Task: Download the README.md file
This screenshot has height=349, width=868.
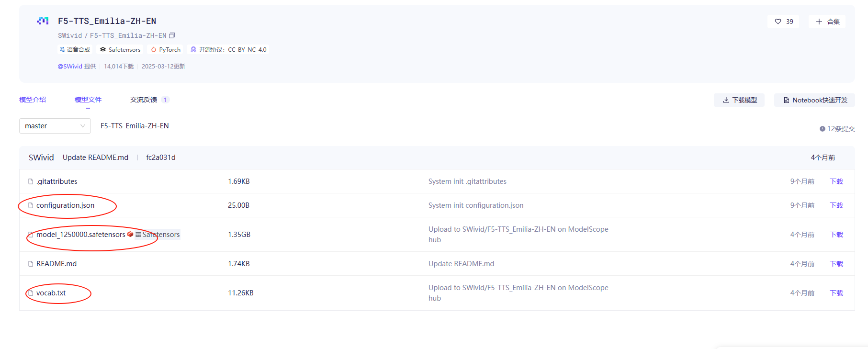Action: pos(836,264)
